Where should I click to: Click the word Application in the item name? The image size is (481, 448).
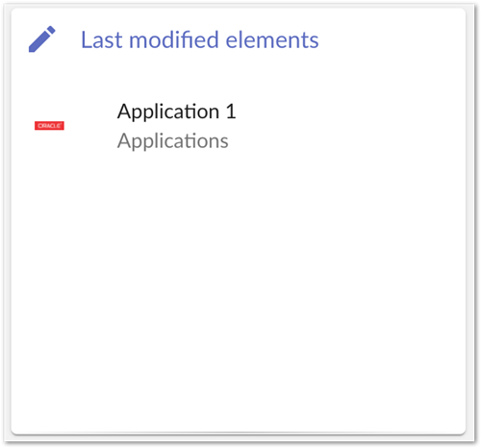pos(168,112)
